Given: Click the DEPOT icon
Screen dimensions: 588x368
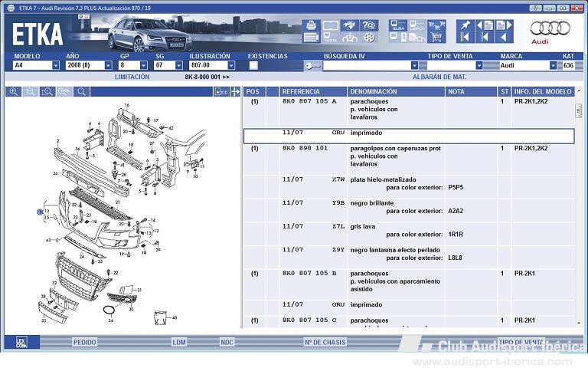Looking at the screenshot, I should click(x=417, y=25).
